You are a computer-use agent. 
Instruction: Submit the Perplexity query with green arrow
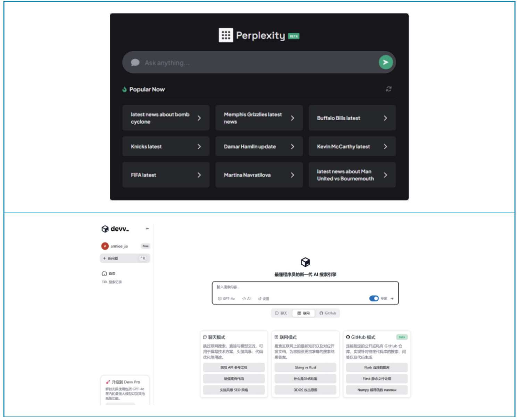coord(386,62)
